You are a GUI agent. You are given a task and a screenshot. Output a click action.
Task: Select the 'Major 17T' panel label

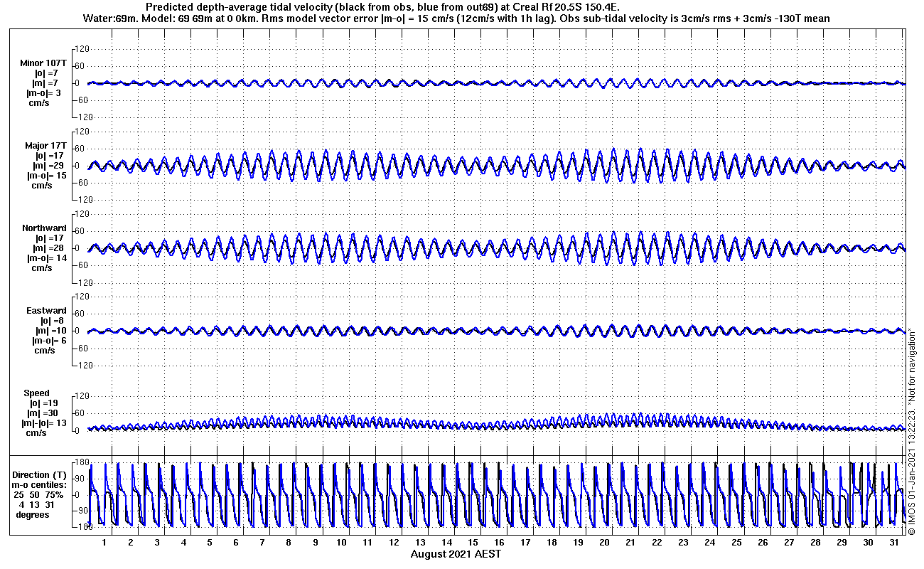coord(45,146)
